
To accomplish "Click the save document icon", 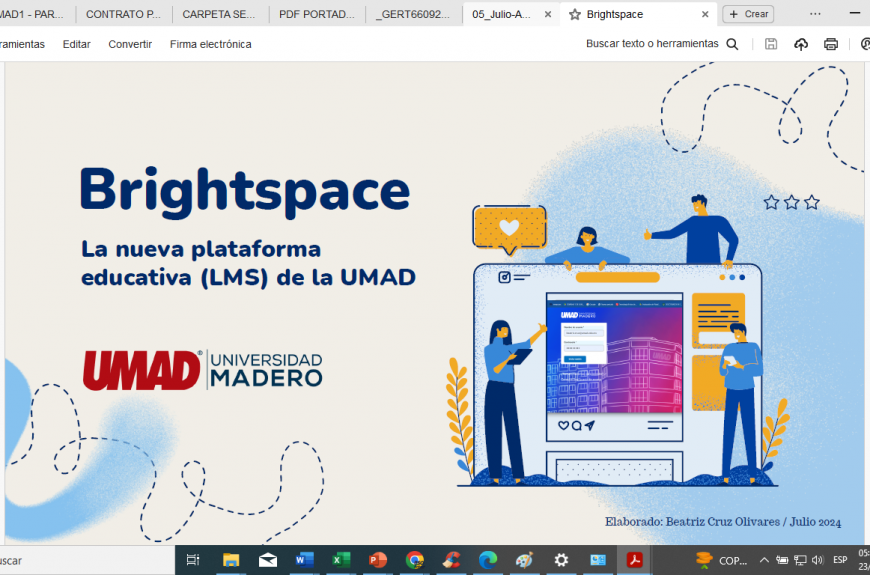I will [771, 44].
